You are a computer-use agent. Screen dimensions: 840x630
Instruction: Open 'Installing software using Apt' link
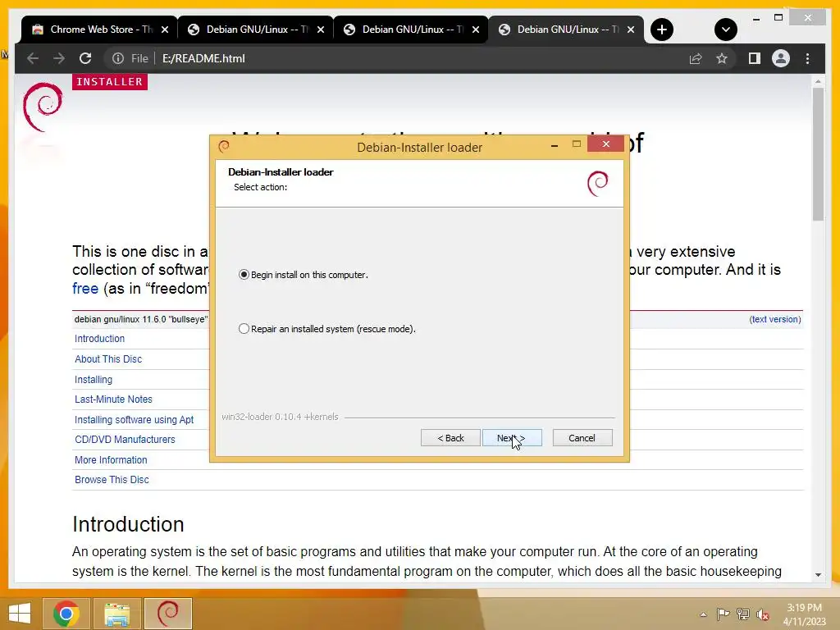click(x=134, y=419)
